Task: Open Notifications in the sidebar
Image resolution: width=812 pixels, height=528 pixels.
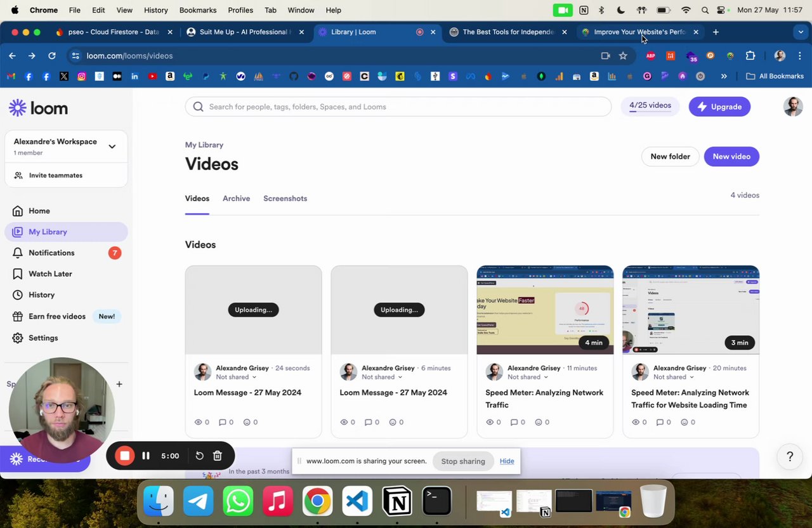Action: coord(66,253)
